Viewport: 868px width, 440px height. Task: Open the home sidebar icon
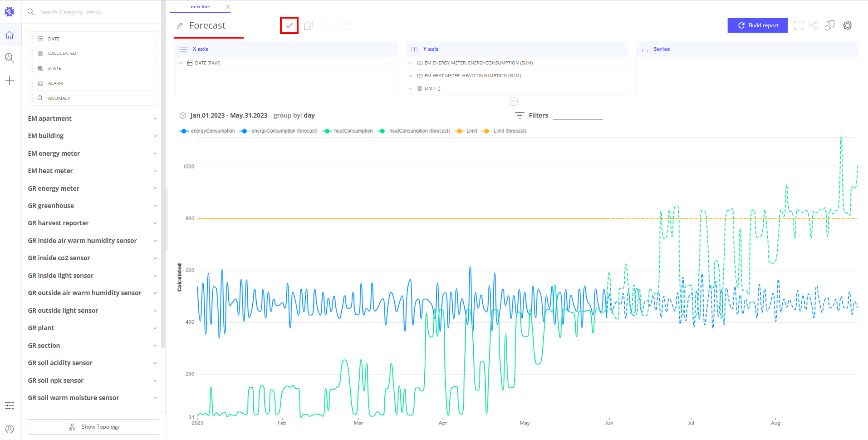(10, 35)
